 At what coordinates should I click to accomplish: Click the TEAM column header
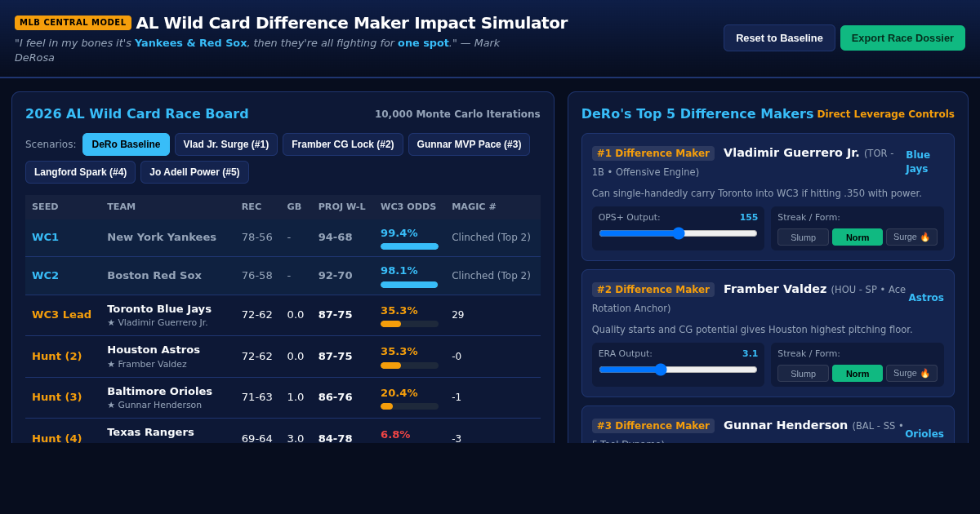[x=121, y=206]
